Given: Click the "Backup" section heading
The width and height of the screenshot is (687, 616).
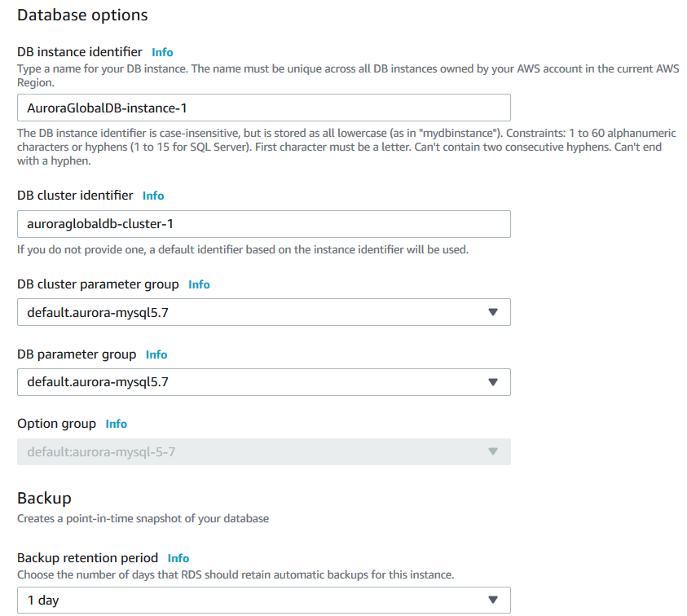Looking at the screenshot, I should (x=44, y=498).
